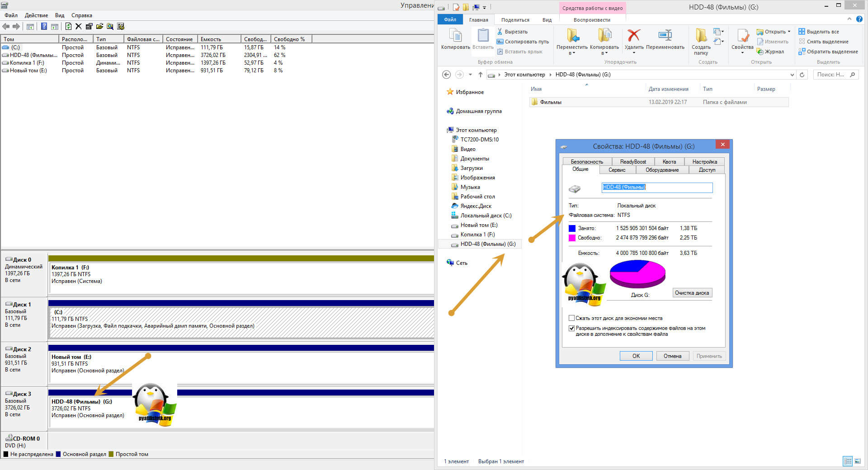Expand the address bar history dropdown
The height and width of the screenshot is (470, 868).
click(792, 75)
